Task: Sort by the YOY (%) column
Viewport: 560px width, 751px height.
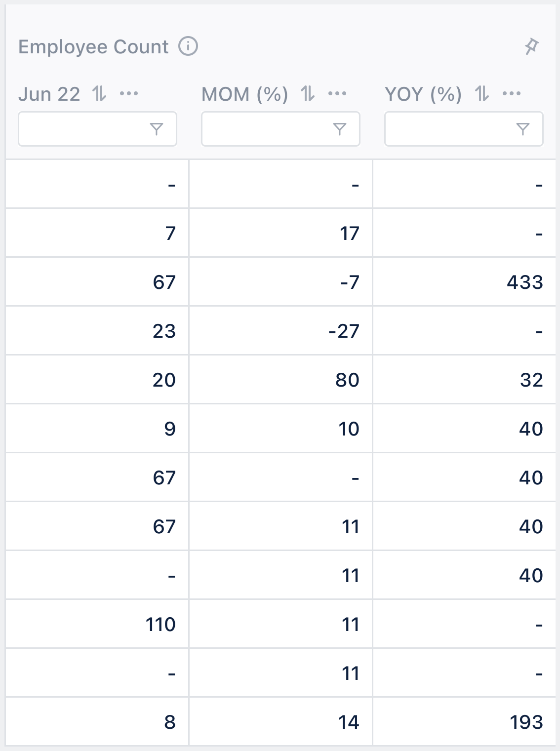Action: tap(481, 94)
